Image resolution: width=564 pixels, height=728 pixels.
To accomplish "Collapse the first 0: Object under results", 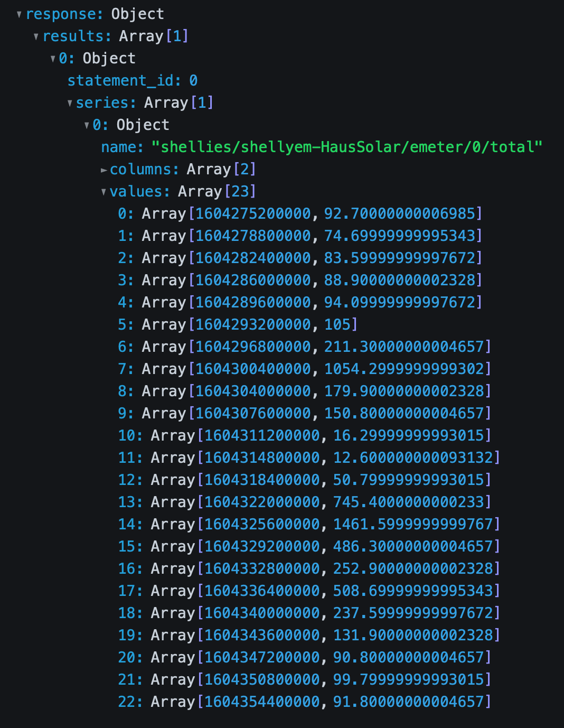I will [53, 59].
